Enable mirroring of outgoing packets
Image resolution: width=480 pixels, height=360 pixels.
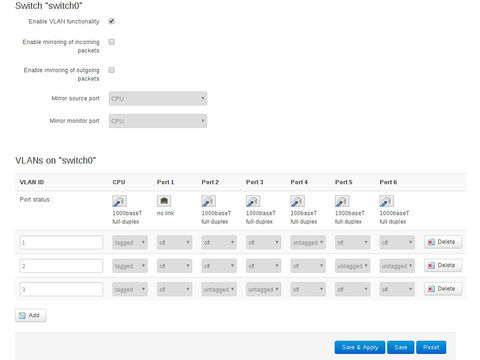point(112,70)
